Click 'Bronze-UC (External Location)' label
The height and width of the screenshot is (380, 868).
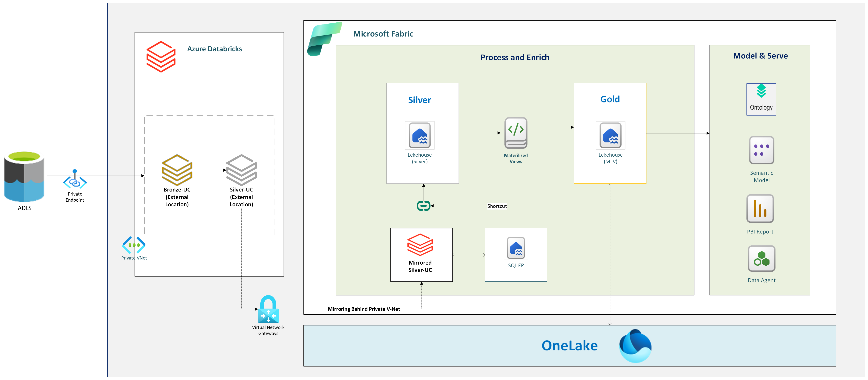177,197
